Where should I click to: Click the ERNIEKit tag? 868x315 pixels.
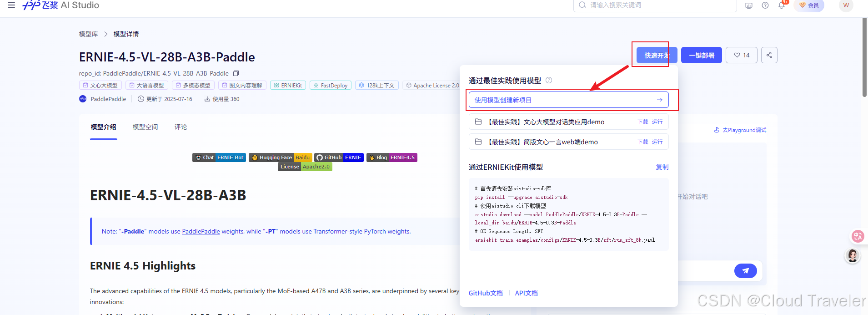point(288,85)
